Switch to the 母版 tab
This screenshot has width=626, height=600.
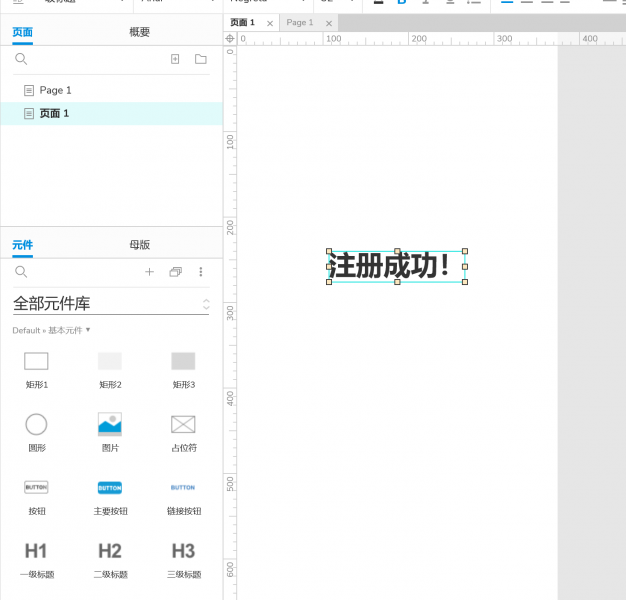(x=140, y=245)
